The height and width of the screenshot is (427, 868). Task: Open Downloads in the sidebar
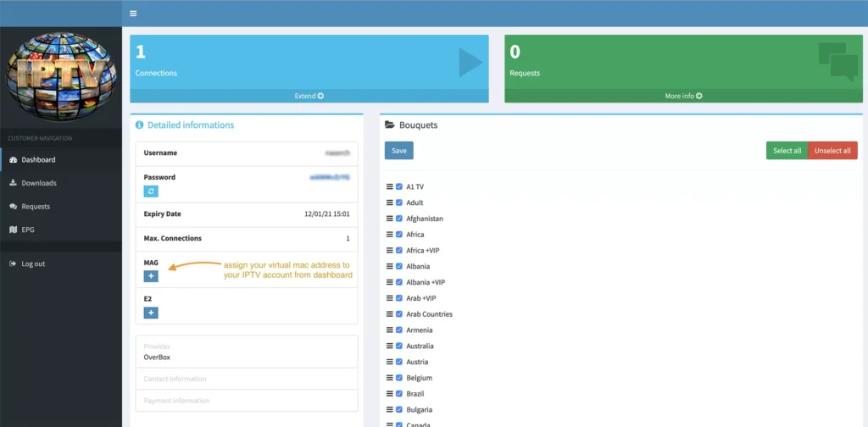tap(38, 183)
